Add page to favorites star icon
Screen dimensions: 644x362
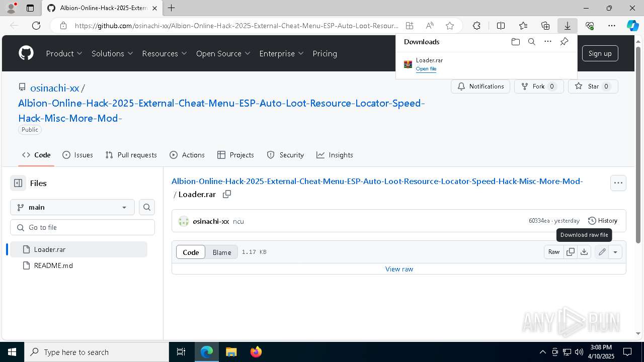coord(450,26)
